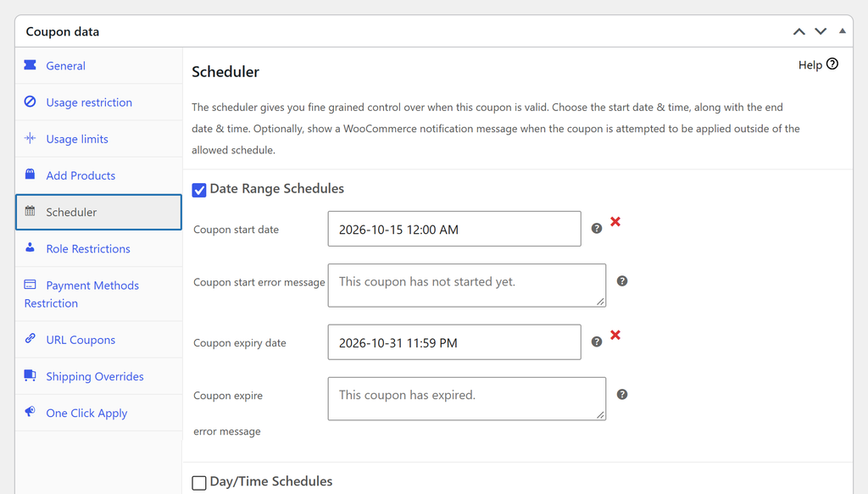Click the Date Range Schedules label
This screenshot has height=494, width=868.
pos(277,189)
